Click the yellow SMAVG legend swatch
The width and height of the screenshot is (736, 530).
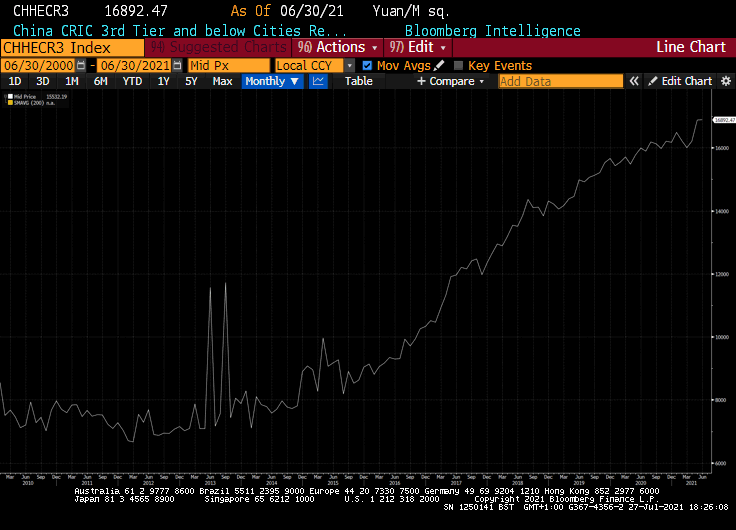(x=9, y=103)
